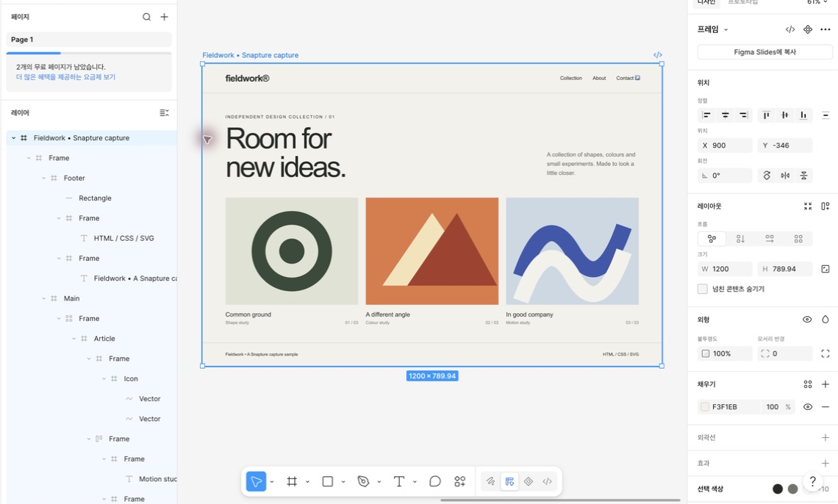This screenshot has height=504, width=838.
Task: Switch to Dev Mode code icon in toolbar
Action: tap(547, 481)
